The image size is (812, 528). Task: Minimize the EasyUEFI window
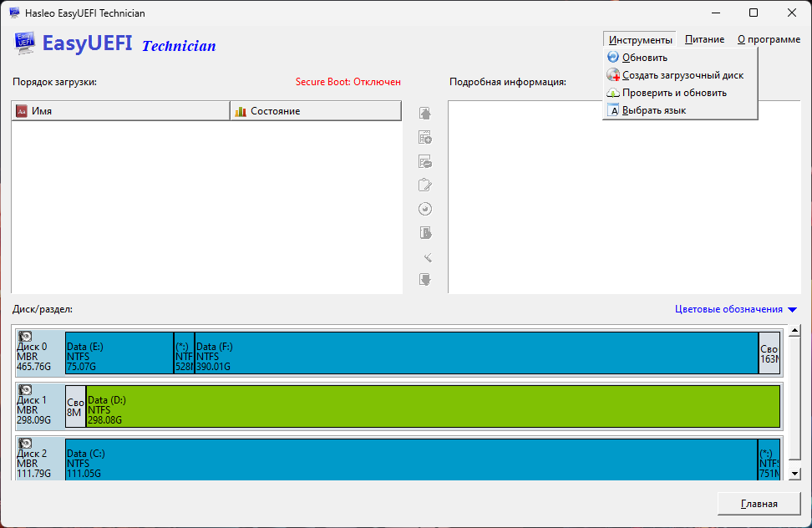(x=716, y=13)
